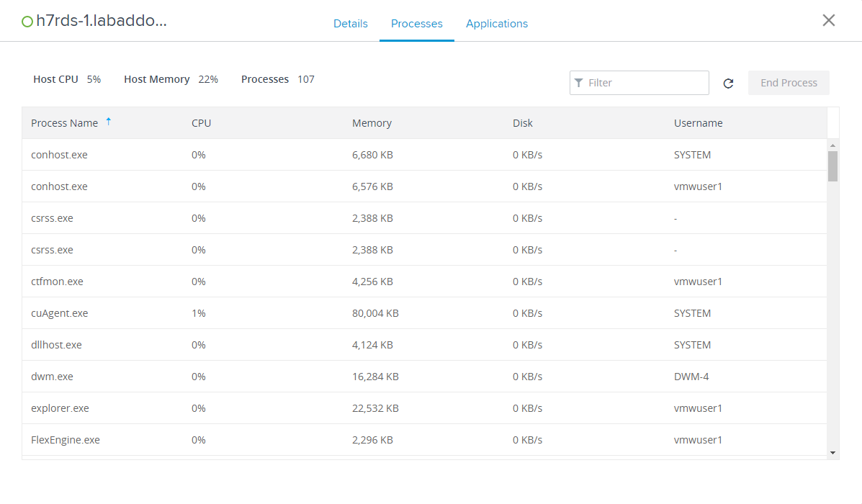Click the refresh process list icon
The width and height of the screenshot is (862, 504).
pos(728,84)
